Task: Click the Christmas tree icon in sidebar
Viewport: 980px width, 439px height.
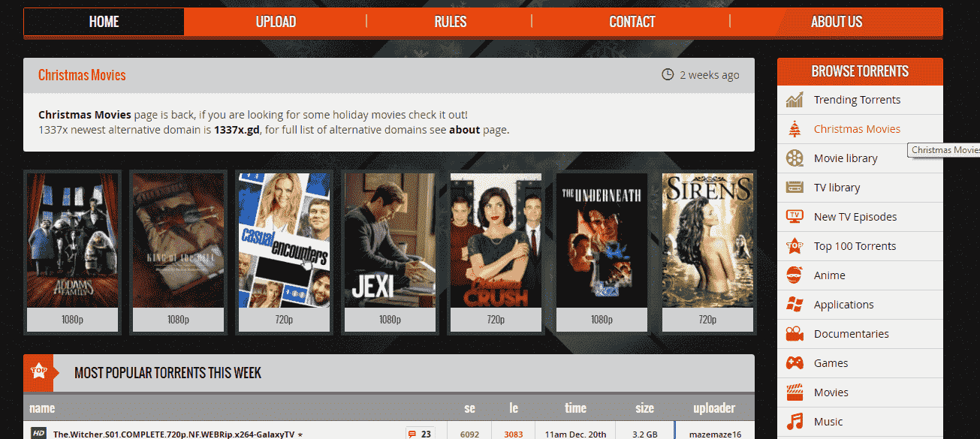Action: click(x=795, y=129)
